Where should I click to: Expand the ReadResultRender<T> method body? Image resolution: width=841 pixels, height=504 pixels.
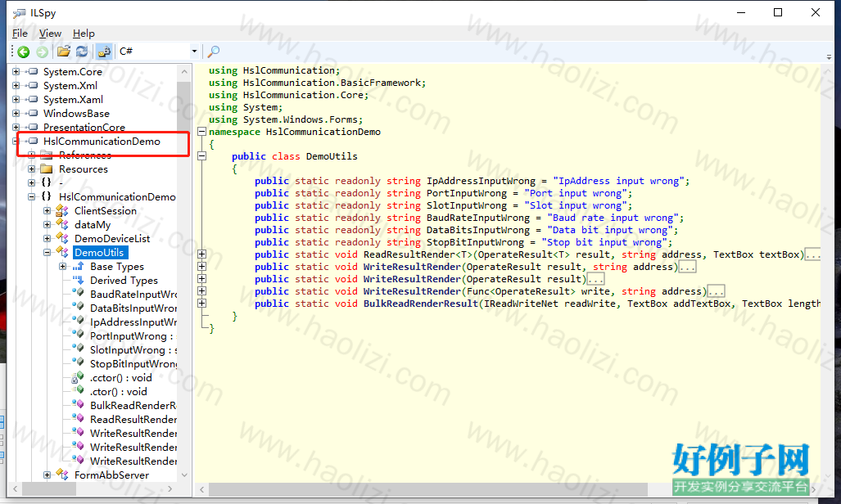pyautogui.click(x=201, y=254)
